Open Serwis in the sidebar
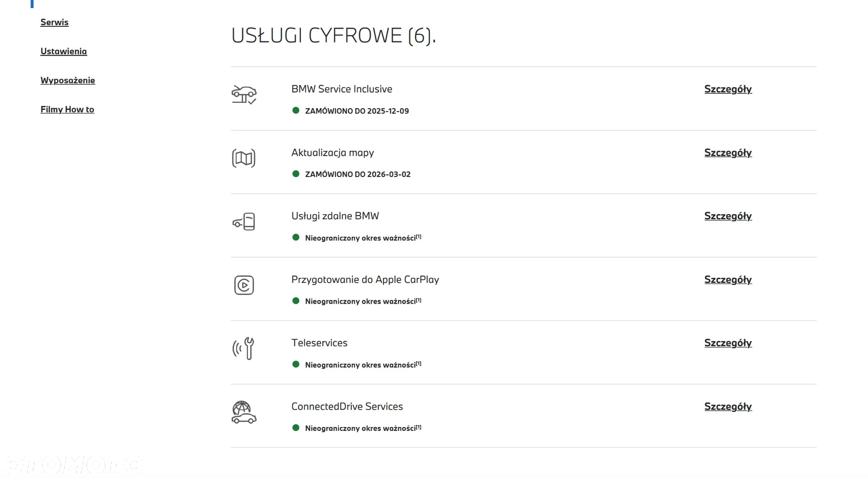868x478 pixels. pyautogui.click(x=54, y=22)
